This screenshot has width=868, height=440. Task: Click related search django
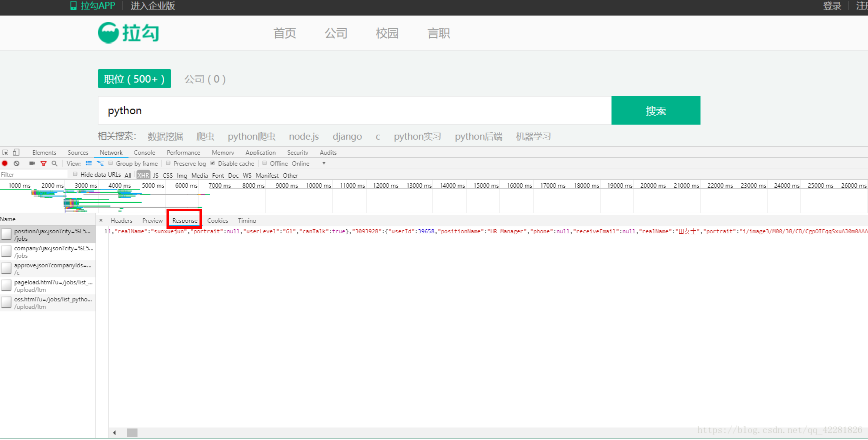pos(347,137)
